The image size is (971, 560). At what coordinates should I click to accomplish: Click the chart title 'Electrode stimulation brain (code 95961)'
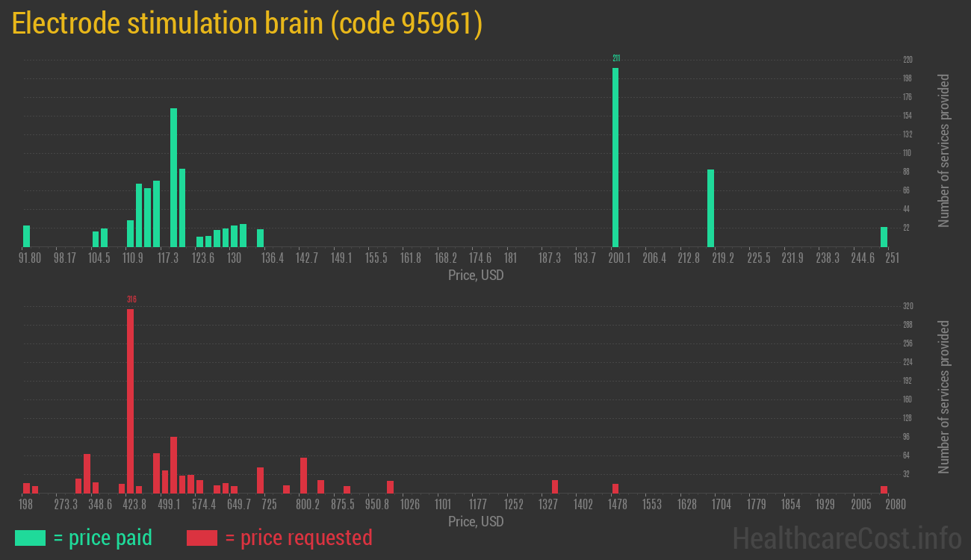[x=246, y=23]
